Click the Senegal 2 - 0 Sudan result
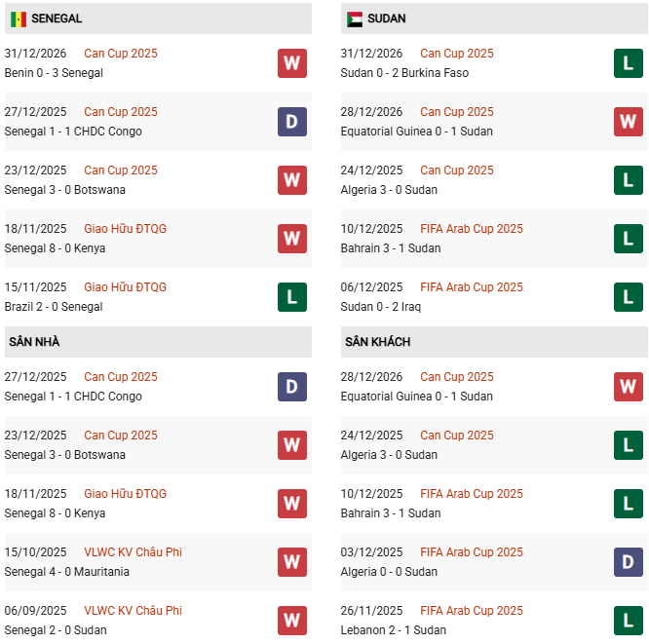Screen dimensions: 649x644 tap(56, 630)
